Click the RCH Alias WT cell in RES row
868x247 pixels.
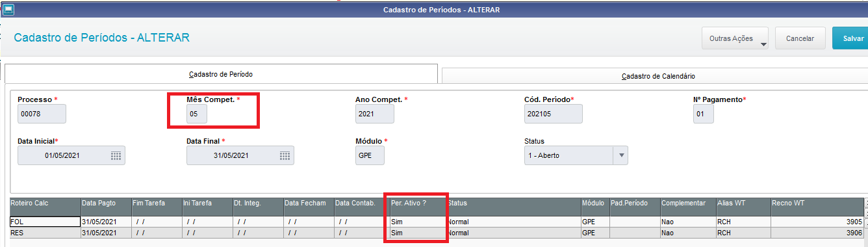(743, 232)
